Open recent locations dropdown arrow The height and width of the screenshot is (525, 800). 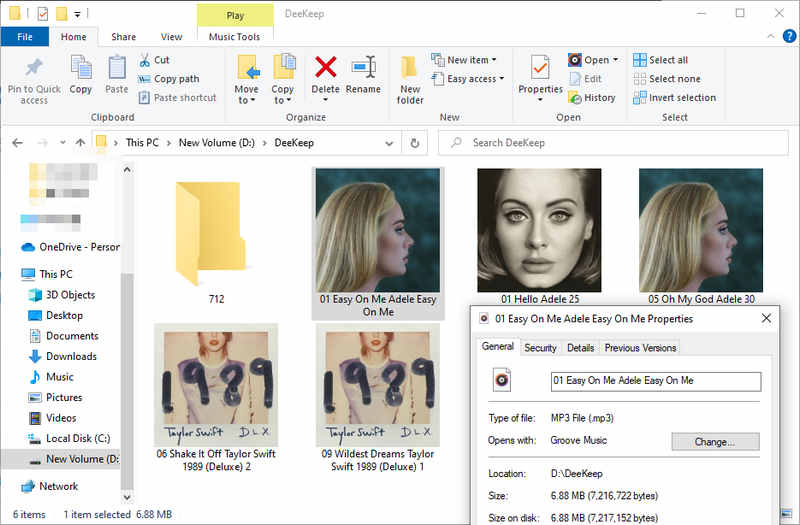62,143
